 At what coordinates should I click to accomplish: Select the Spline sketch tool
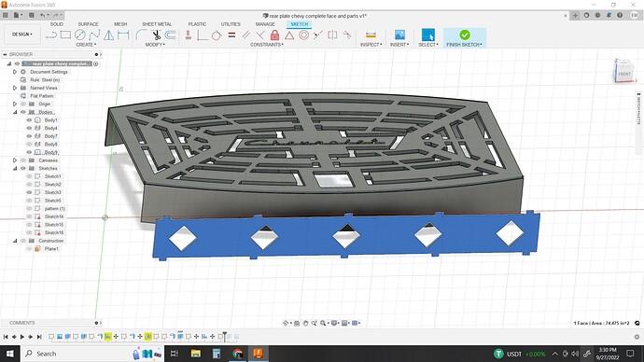pyautogui.click(x=94, y=35)
